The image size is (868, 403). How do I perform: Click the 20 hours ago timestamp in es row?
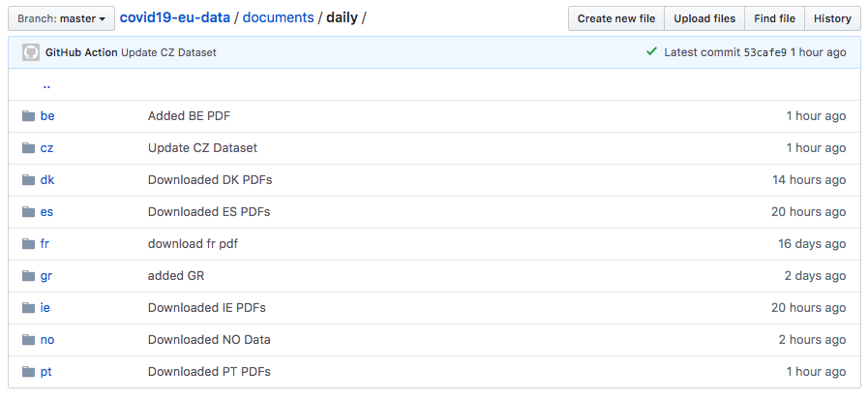pyautogui.click(x=808, y=212)
